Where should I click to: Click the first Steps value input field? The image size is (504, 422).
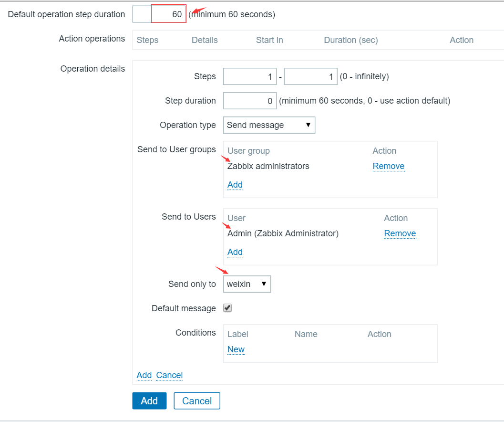tap(249, 76)
